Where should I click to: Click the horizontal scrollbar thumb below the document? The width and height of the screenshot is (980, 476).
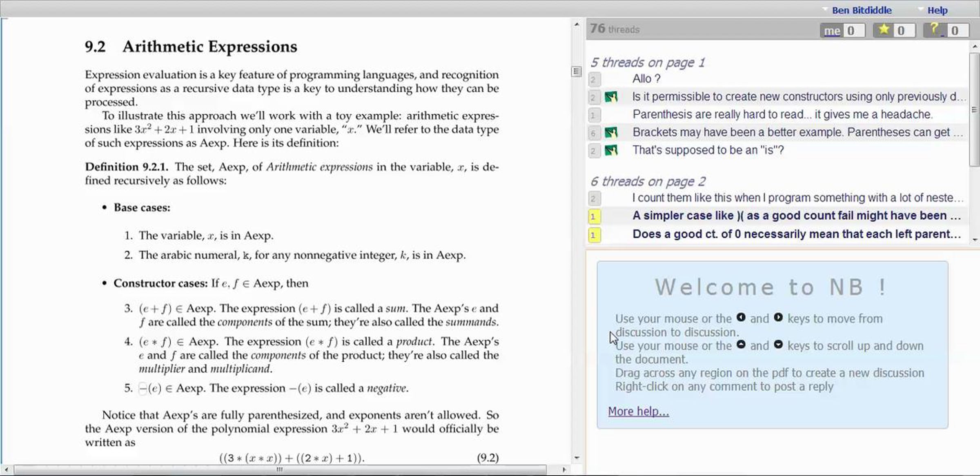(x=280, y=470)
